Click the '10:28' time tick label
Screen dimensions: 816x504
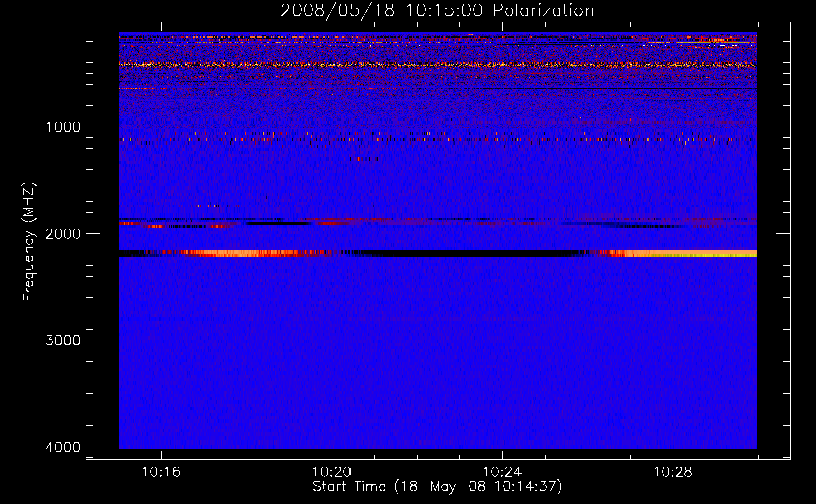click(673, 472)
